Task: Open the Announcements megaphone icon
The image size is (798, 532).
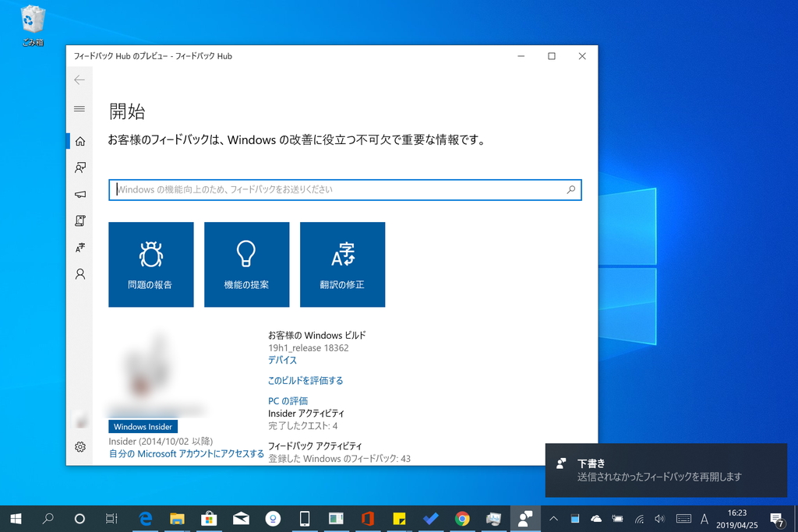Action: point(79,194)
